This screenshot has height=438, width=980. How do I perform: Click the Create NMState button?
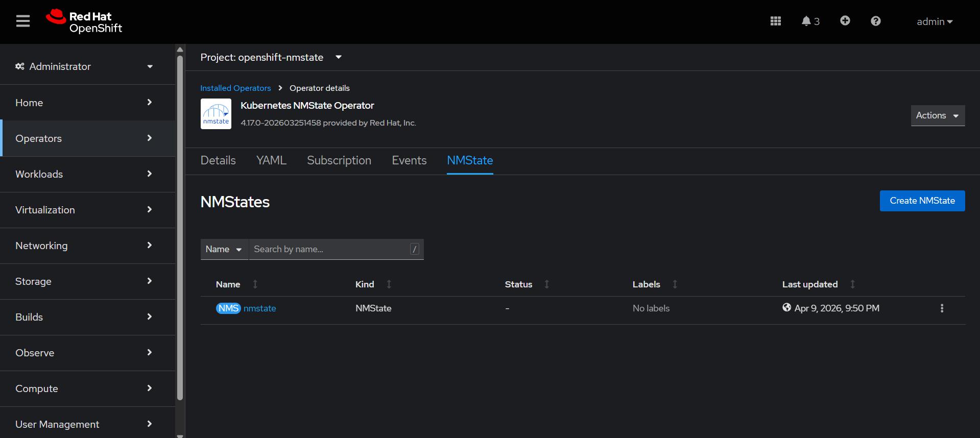pos(922,201)
